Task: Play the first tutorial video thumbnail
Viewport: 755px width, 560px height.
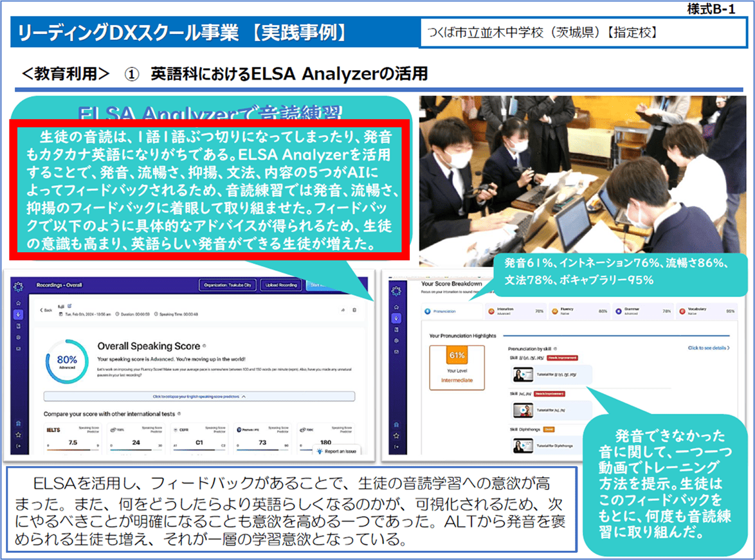Action: coord(523,374)
